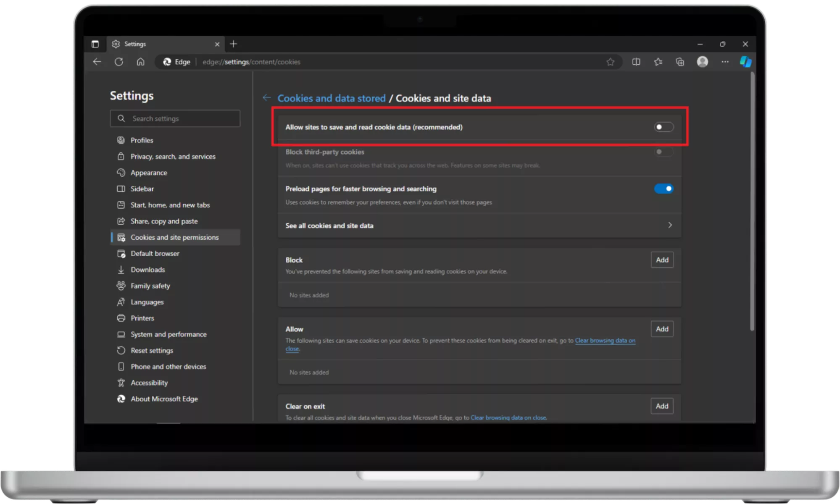Open the Favorites list icon

(658, 62)
